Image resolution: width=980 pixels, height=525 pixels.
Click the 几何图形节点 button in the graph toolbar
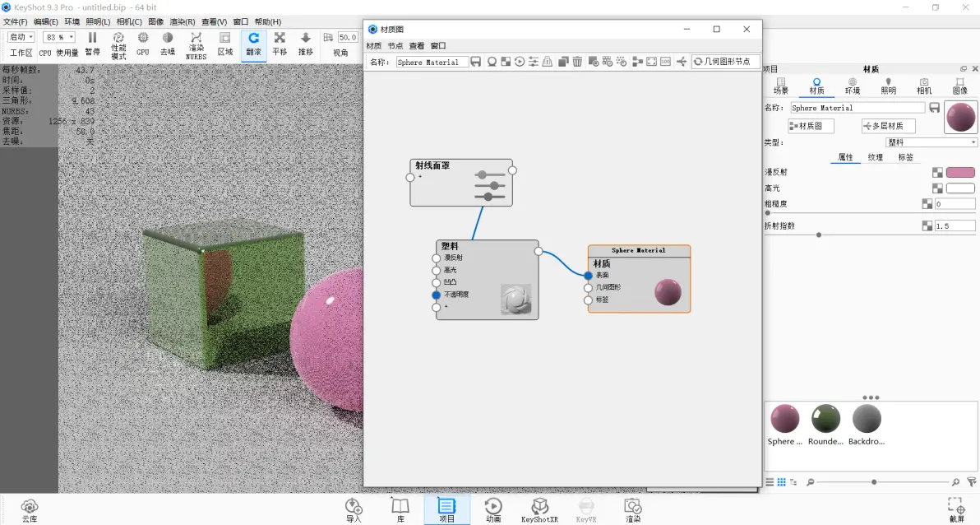(726, 62)
